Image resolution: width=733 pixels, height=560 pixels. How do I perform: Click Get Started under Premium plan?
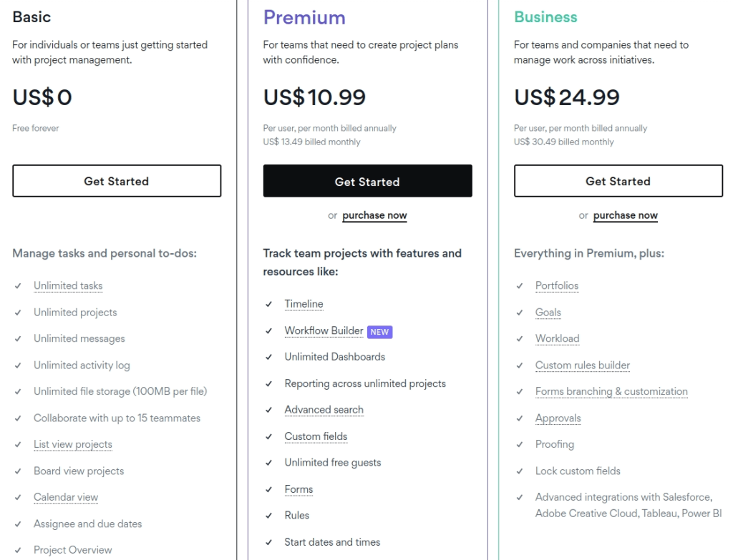(x=367, y=181)
